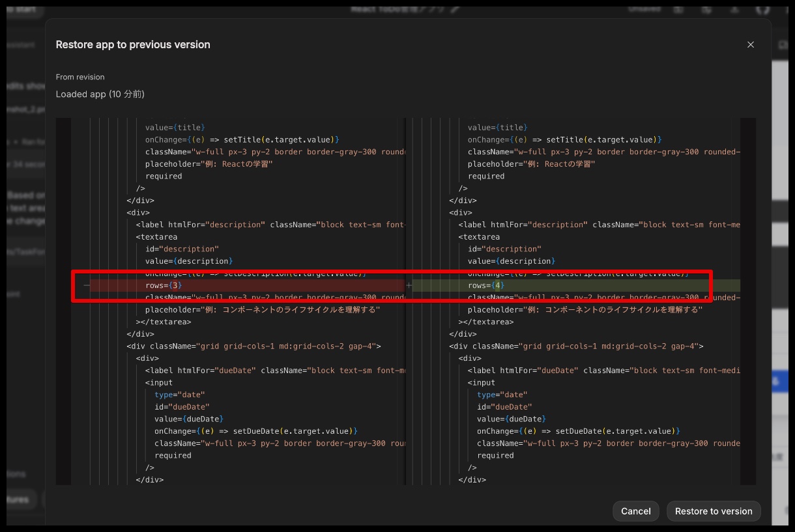Click value={dueDate} line in left pane
The height and width of the screenshot is (532, 795).
point(189,419)
